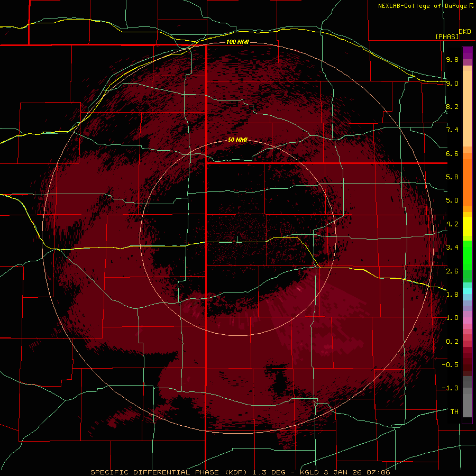This screenshot has width=476, height=476.
Task: Click the 9.0 value on the legend
Action: coord(452,83)
